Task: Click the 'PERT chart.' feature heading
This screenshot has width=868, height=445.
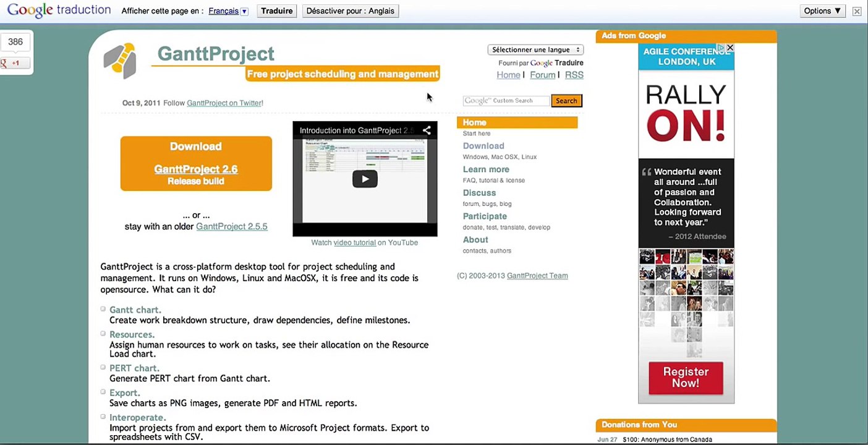Action: 135,368
